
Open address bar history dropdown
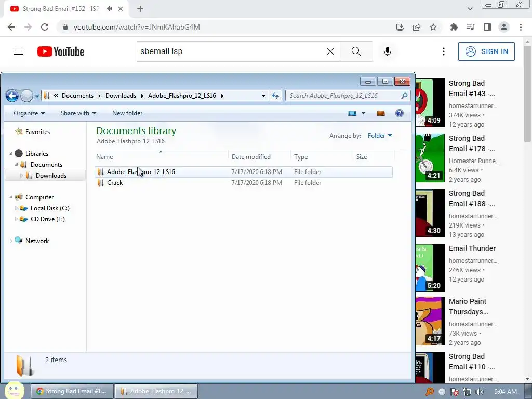click(x=263, y=96)
